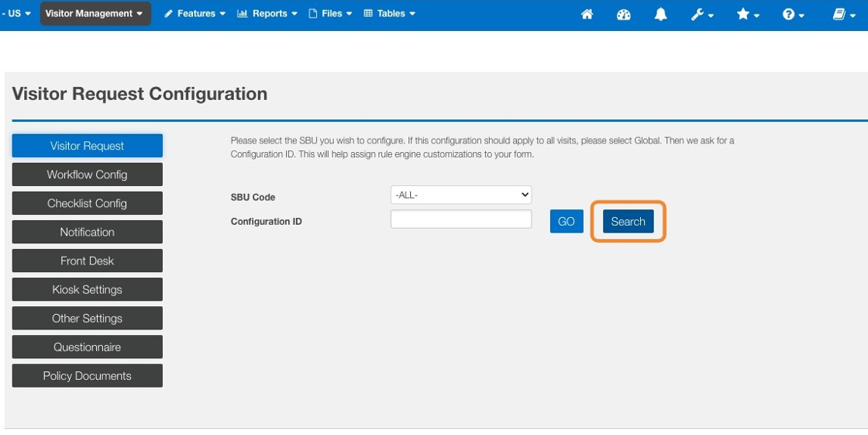Open the Files menu

coord(330,13)
